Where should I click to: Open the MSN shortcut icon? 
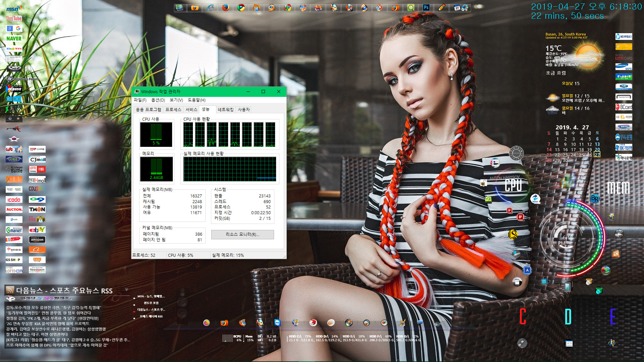14,8
